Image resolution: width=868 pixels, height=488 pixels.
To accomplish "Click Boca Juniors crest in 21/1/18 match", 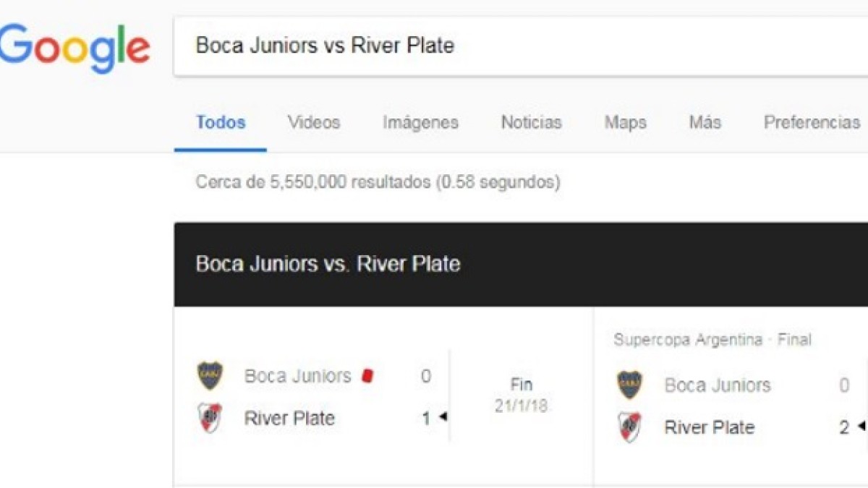I will [210, 376].
